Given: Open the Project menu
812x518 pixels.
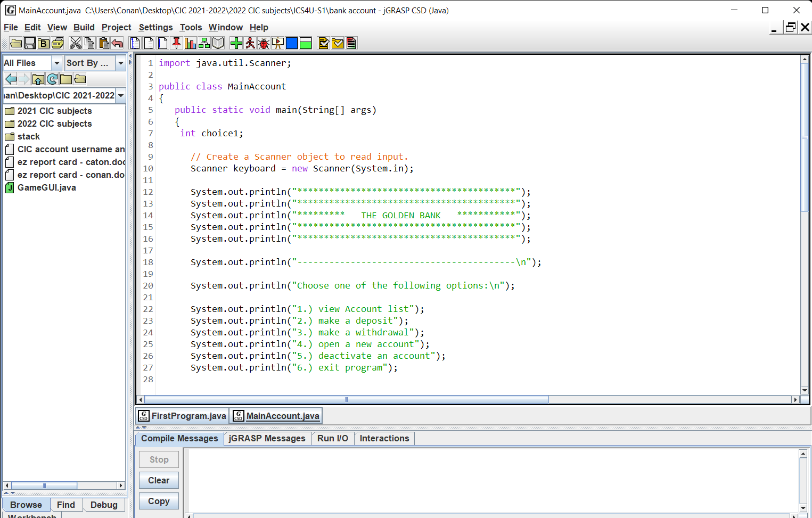Looking at the screenshot, I should coord(116,27).
